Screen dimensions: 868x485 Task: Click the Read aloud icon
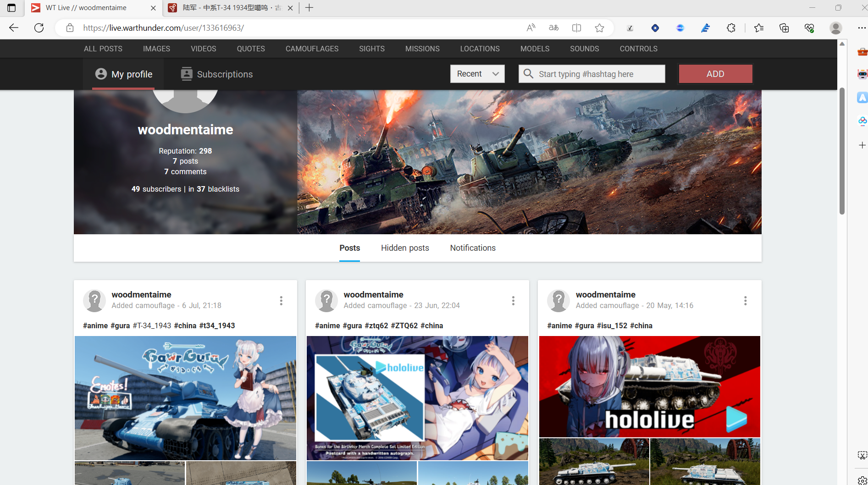(531, 28)
